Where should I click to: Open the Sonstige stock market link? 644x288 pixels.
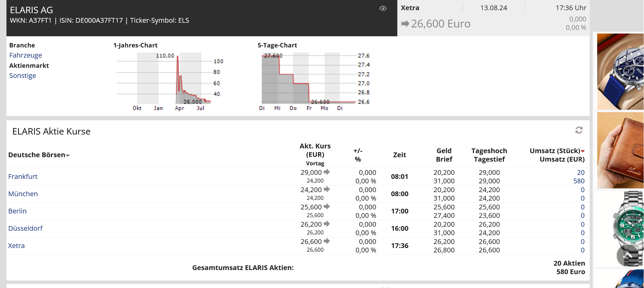pos(22,76)
